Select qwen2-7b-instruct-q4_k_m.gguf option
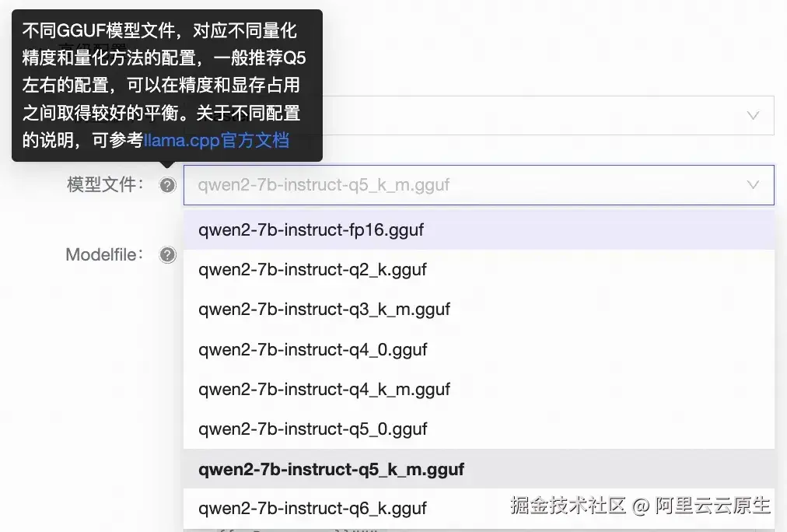The width and height of the screenshot is (787, 532). point(324,389)
